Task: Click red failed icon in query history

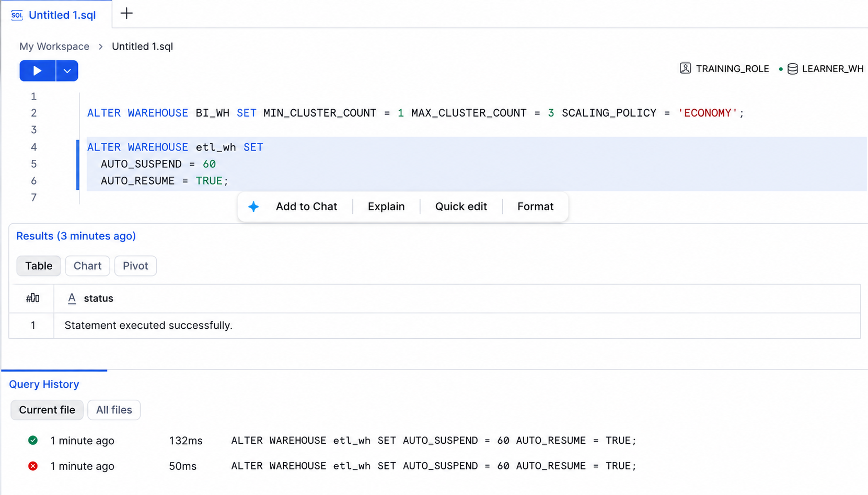Action: coord(33,466)
